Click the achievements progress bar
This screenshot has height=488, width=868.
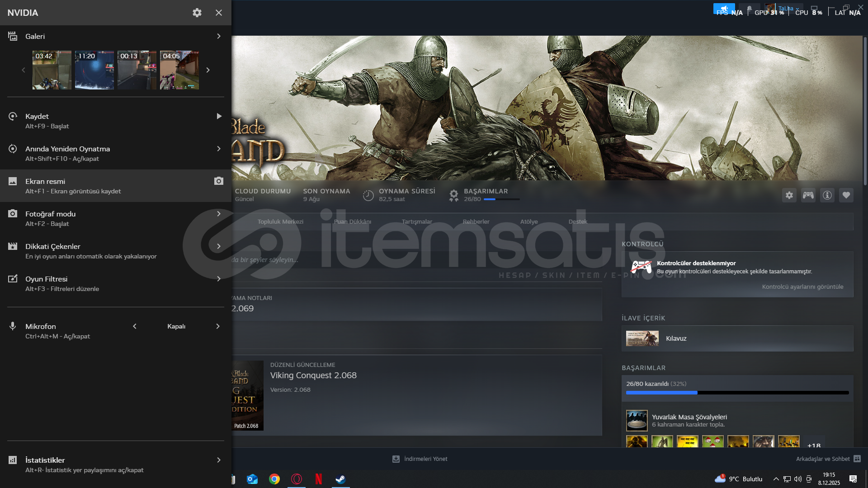737,393
